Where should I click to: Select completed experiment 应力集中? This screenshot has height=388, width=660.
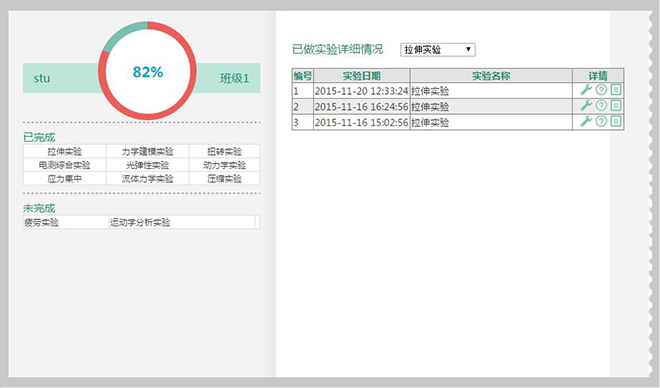(64, 179)
